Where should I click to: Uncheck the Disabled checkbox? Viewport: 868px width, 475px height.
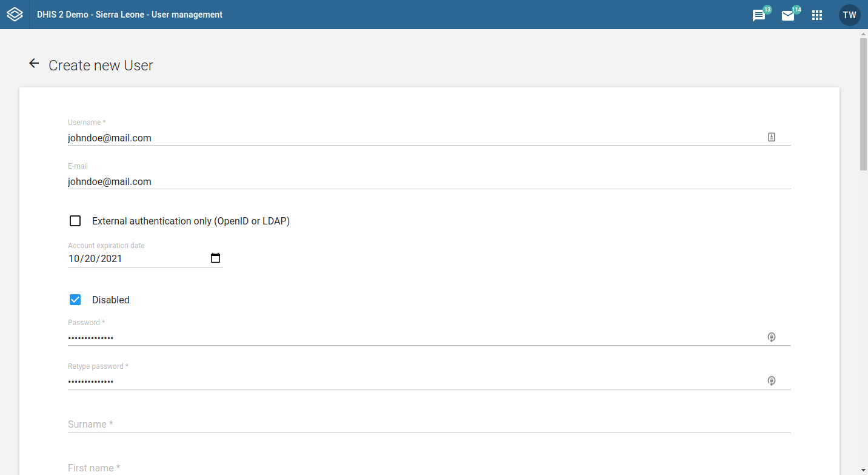[75, 300]
